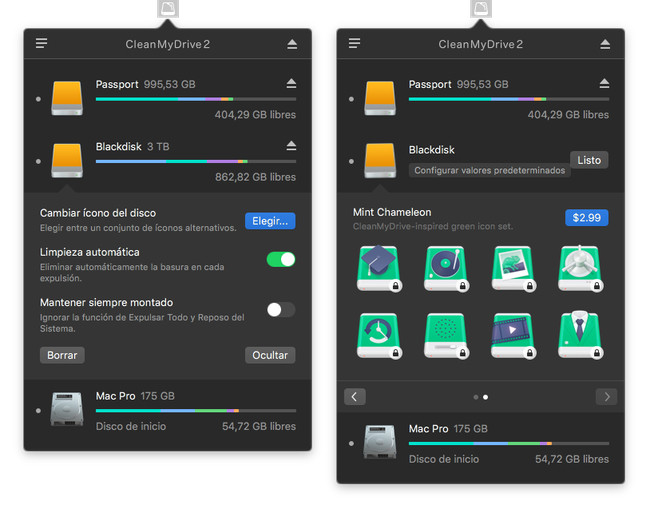Click status dot beside Passport in left panel
The image size is (650, 525).
[38, 99]
